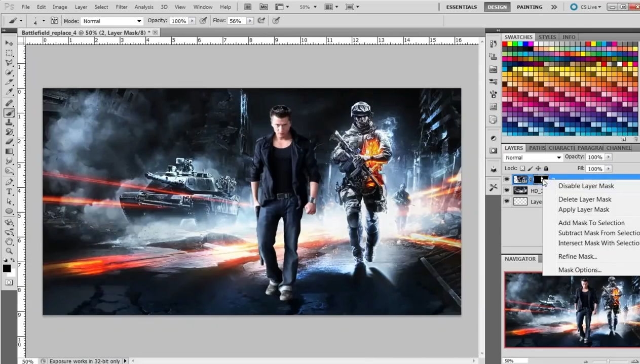
Task: Select the Quick Selection tool
Action: tap(9, 72)
